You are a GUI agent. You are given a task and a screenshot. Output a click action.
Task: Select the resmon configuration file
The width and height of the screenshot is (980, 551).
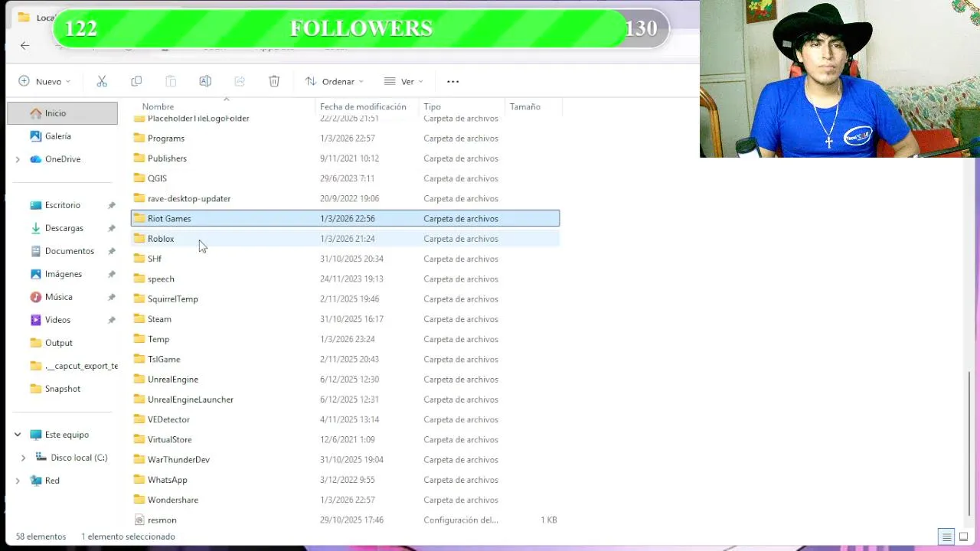345,520
